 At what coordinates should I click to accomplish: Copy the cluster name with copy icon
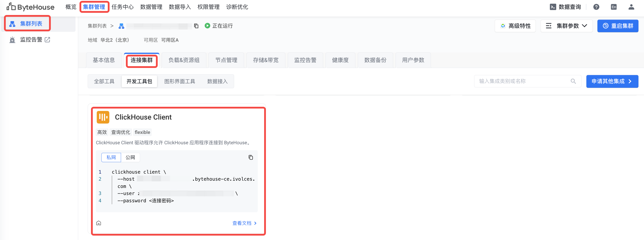pos(196,26)
